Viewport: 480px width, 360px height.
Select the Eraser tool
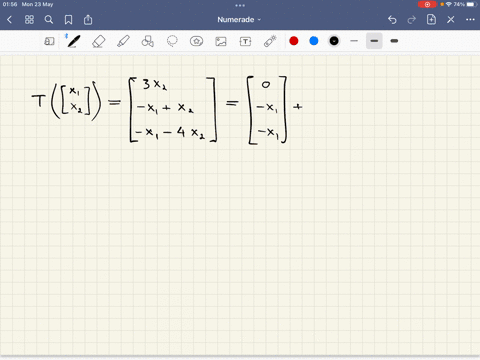click(98, 41)
